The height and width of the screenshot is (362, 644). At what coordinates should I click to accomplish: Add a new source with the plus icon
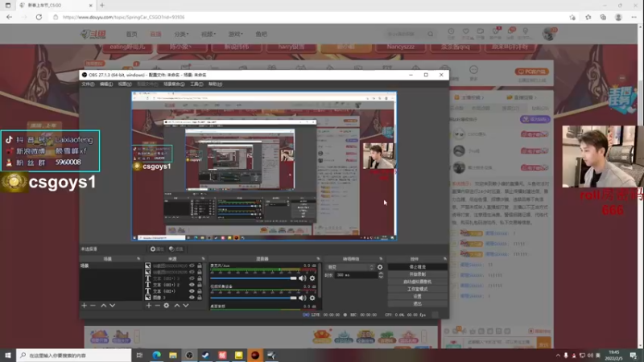[x=149, y=306]
